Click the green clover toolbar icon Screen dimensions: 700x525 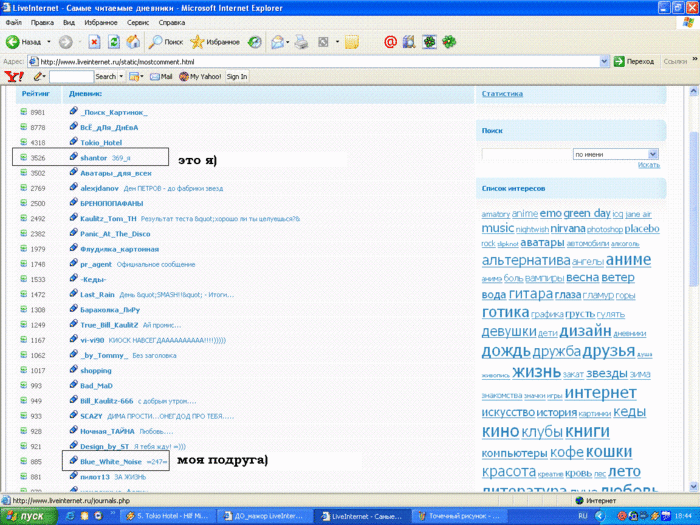tap(449, 42)
